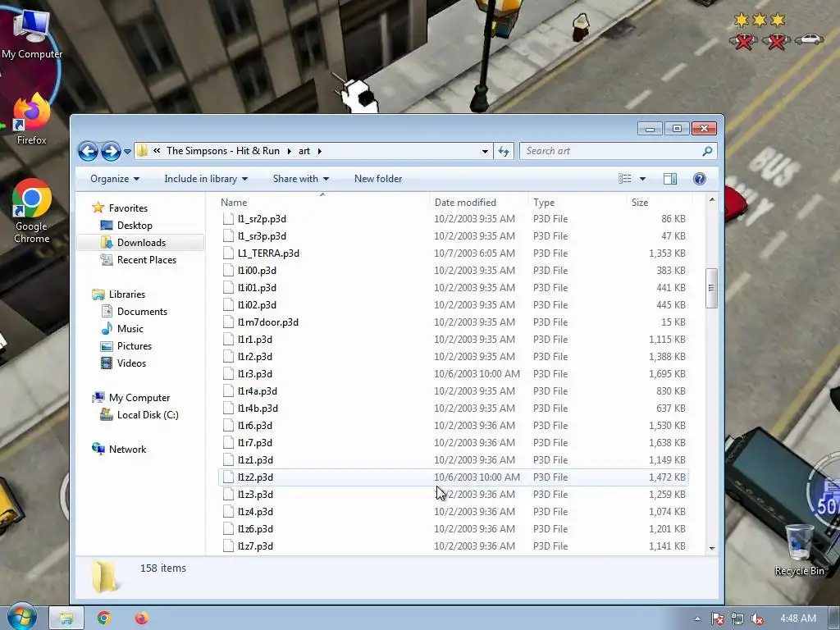Open the view options dropdown arrow
Image resolution: width=840 pixels, height=630 pixels.
tap(642, 179)
